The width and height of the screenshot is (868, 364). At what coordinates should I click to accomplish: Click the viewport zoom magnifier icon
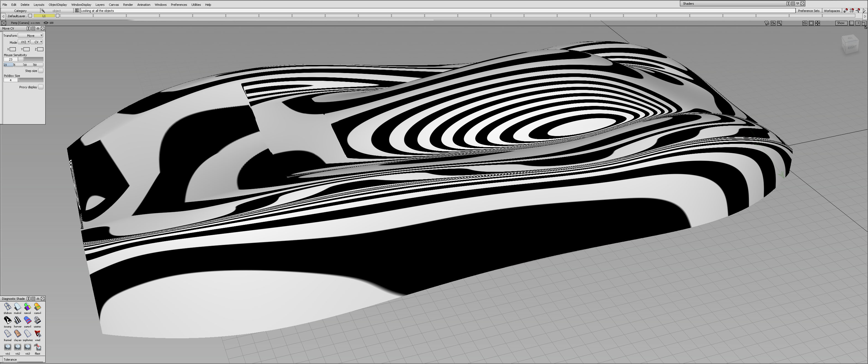click(x=779, y=23)
